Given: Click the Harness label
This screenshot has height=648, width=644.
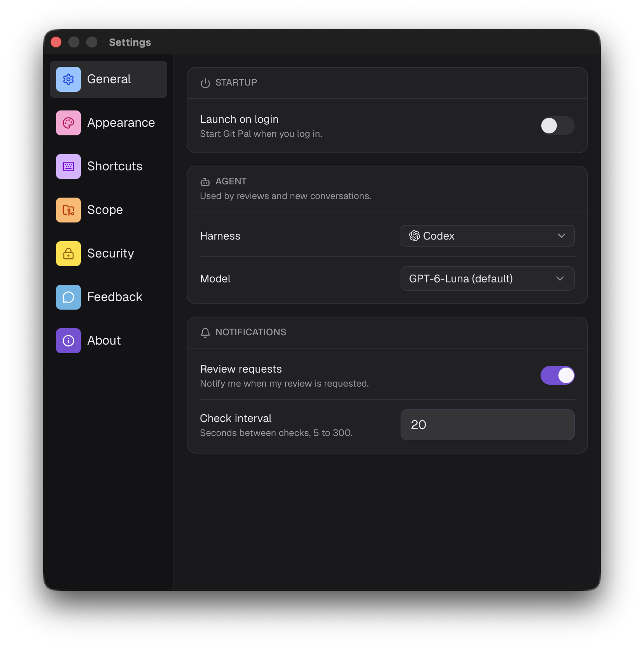Looking at the screenshot, I should coord(220,236).
